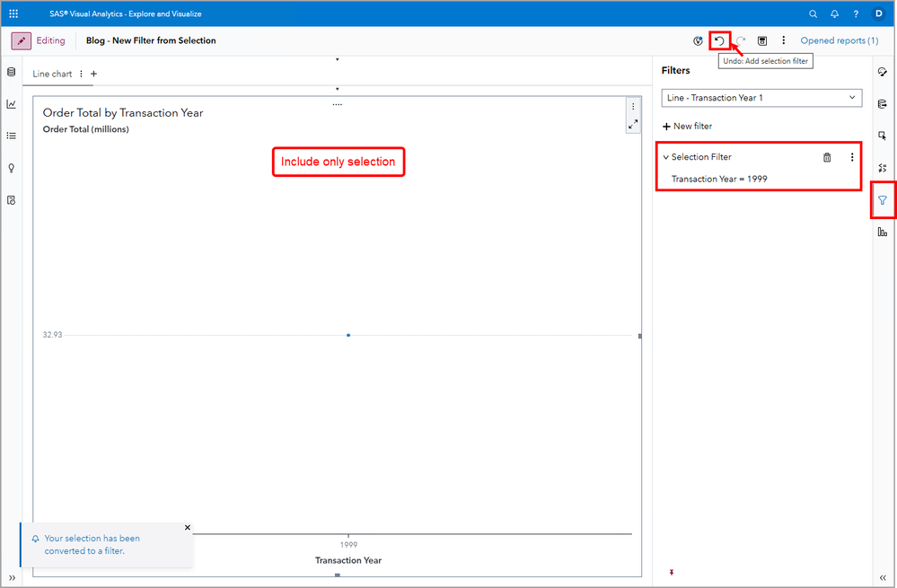This screenshot has width=897, height=588.
Task: Open the Data Roles pane icon
Action: click(883, 104)
